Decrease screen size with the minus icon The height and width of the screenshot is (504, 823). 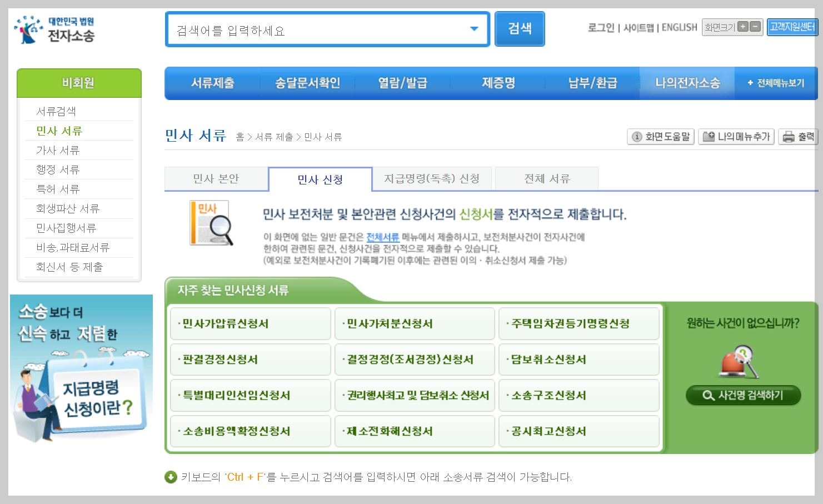click(x=755, y=27)
